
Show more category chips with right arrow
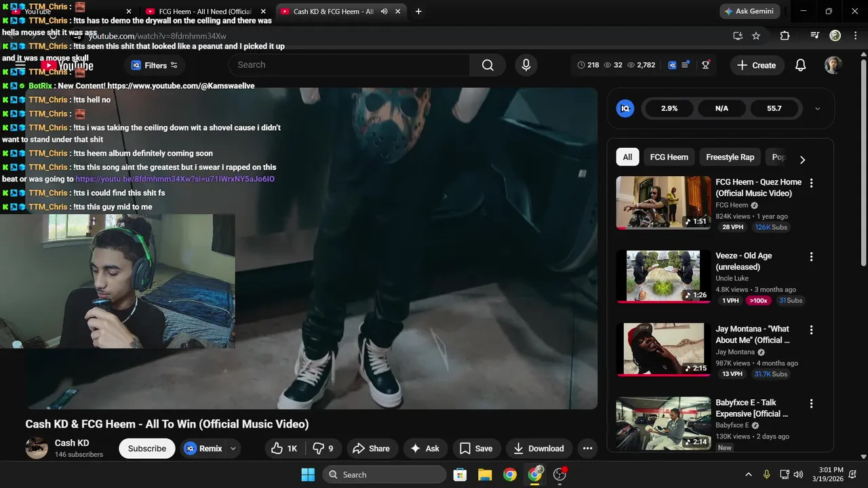click(x=802, y=160)
